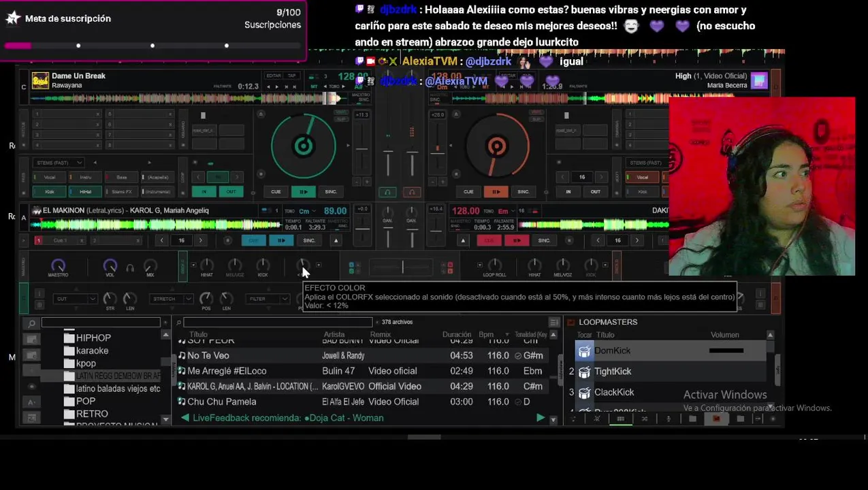Sort by Título column header

coord(198,335)
